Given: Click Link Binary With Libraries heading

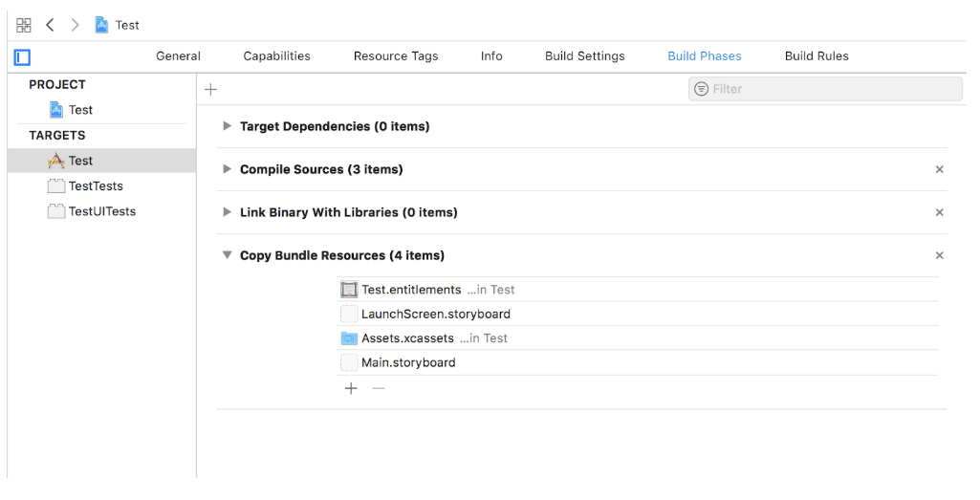Looking at the screenshot, I should [349, 212].
